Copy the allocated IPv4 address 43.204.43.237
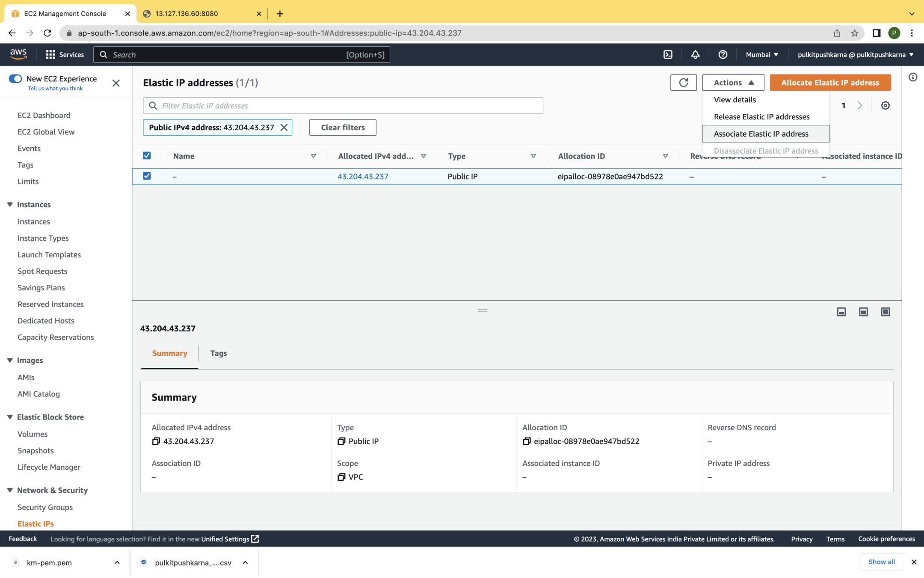The image size is (924, 578). click(156, 441)
